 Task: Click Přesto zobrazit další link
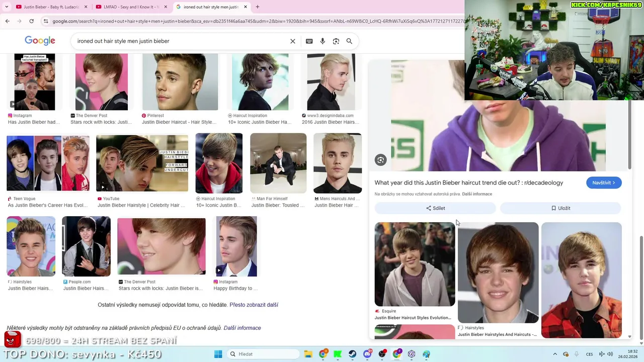254,305
